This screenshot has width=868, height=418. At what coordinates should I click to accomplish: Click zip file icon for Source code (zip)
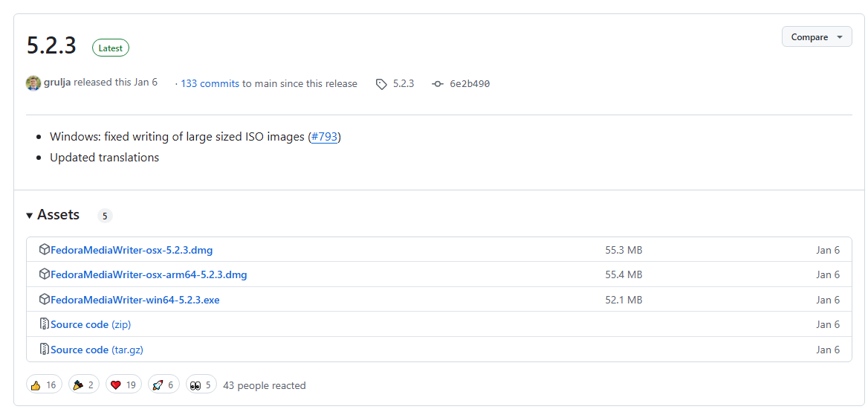pos(45,324)
